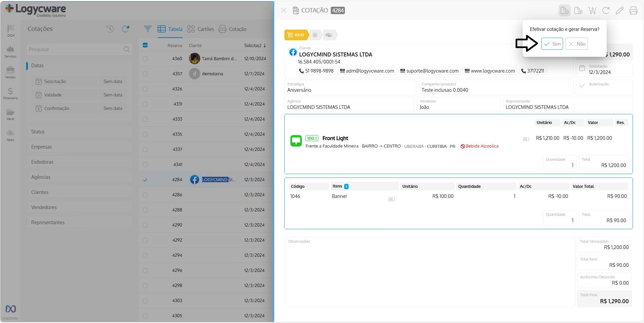Sort by the Solicitação column header
Viewport: 644px width, 323px height.
pos(255,45)
